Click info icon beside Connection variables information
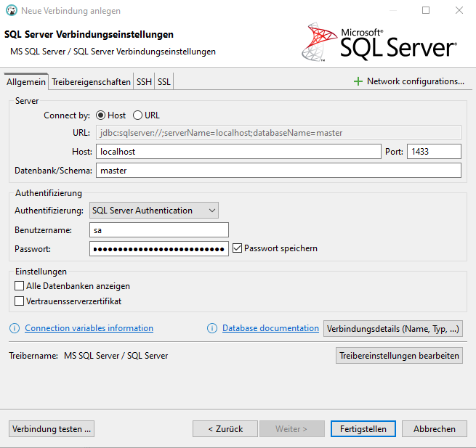Image resolution: width=476 pixels, height=448 pixels. coord(15,328)
